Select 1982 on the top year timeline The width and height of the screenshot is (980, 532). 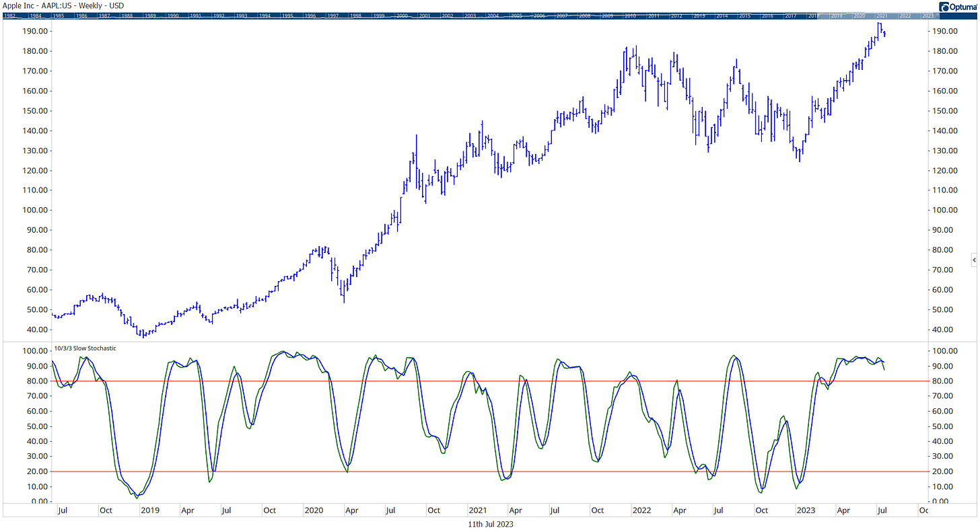(10, 15)
